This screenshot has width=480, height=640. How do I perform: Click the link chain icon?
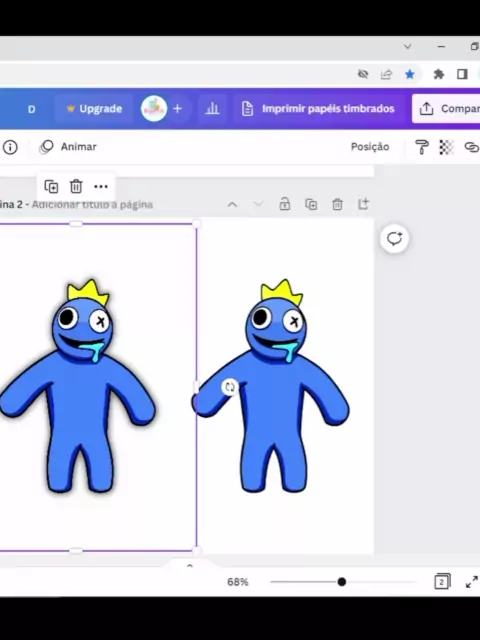(471, 147)
